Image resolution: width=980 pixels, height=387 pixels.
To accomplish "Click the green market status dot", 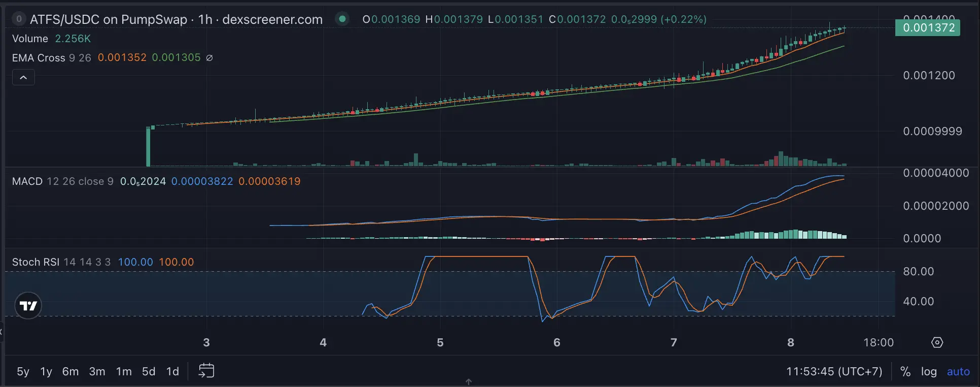I will tap(342, 19).
